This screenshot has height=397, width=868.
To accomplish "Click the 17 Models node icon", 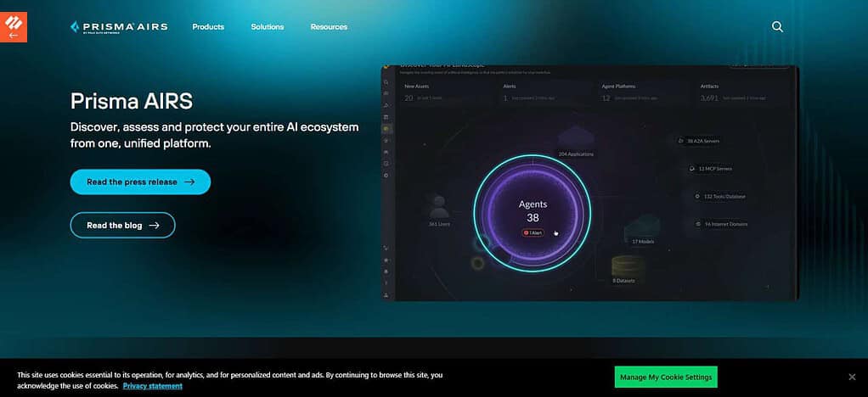I will pos(642,226).
